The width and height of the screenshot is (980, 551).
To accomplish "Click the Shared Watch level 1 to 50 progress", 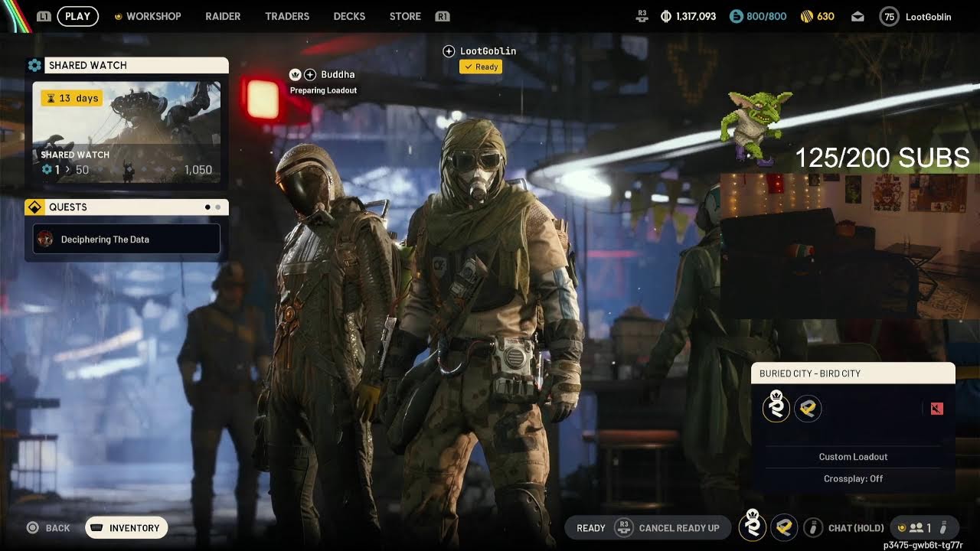I will point(66,170).
